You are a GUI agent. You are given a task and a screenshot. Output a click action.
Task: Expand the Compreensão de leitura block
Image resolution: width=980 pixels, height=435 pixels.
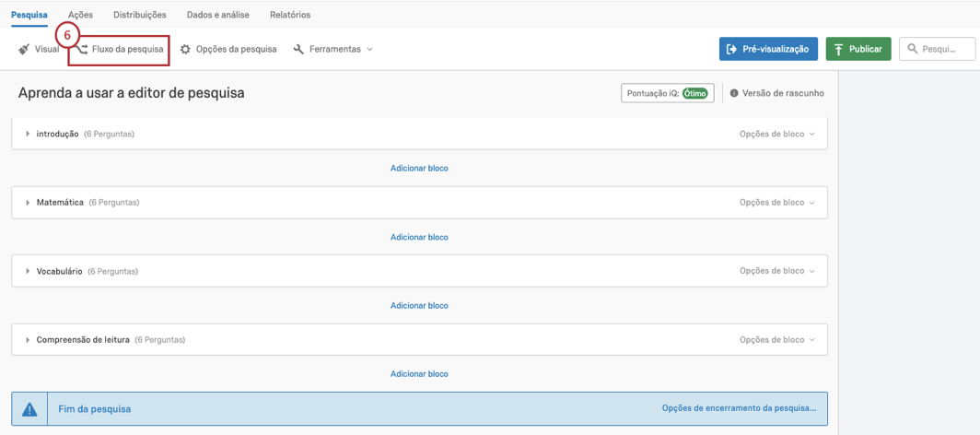(x=28, y=340)
